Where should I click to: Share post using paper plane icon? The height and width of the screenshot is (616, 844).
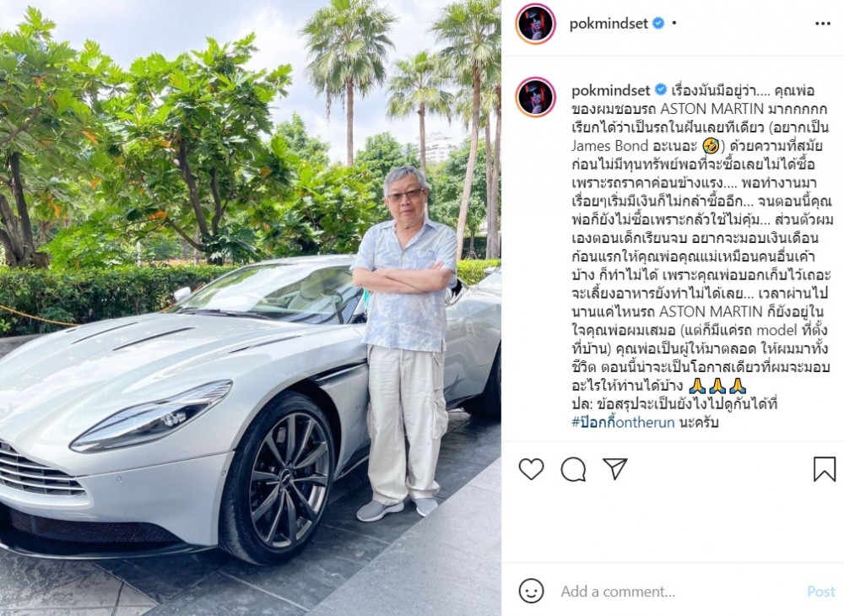(x=614, y=468)
